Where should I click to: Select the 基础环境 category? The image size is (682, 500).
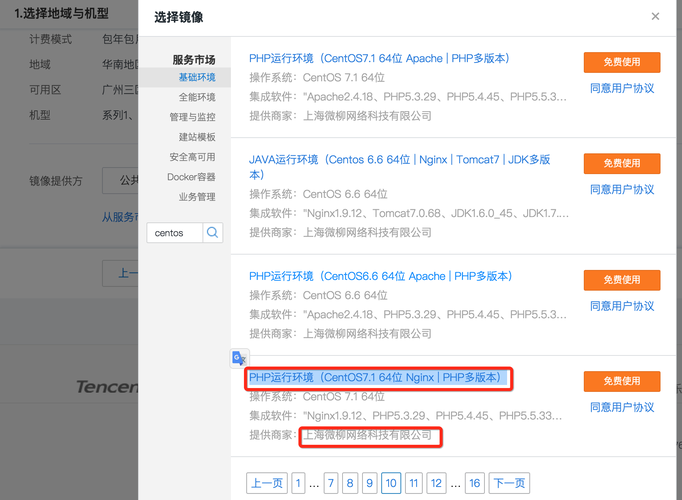pyautogui.click(x=197, y=77)
